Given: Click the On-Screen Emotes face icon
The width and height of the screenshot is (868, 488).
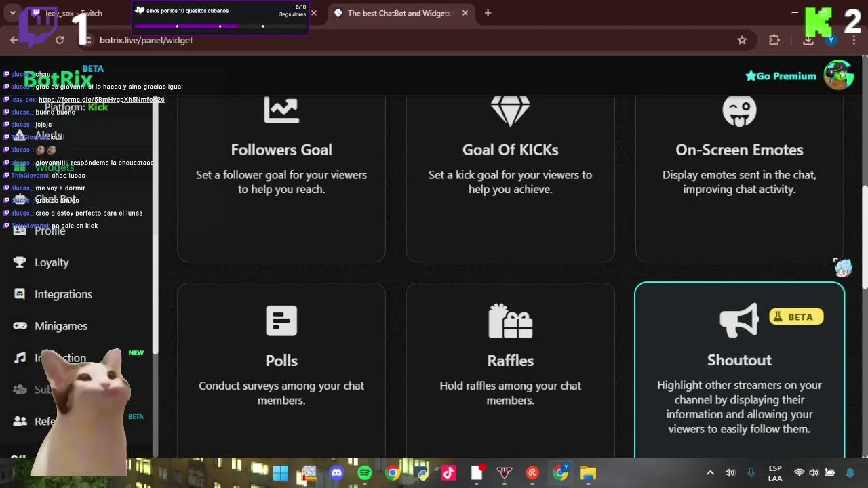Looking at the screenshot, I should pyautogui.click(x=739, y=110).
